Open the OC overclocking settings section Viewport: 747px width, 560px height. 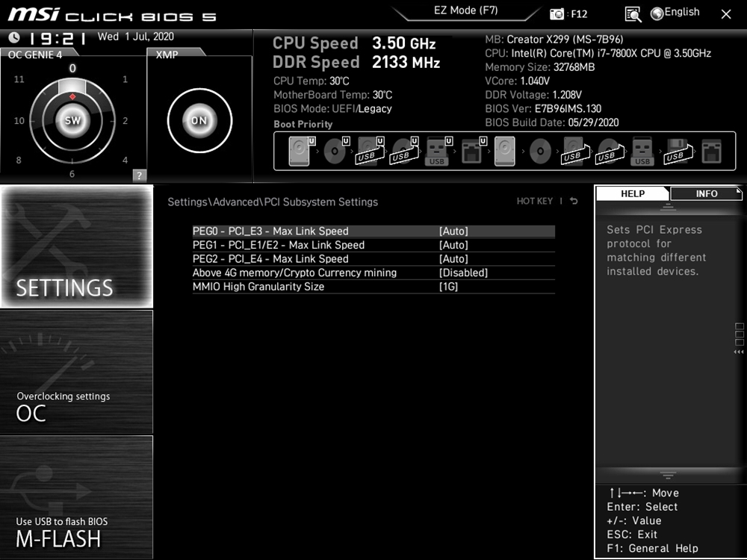pos(77,372)
